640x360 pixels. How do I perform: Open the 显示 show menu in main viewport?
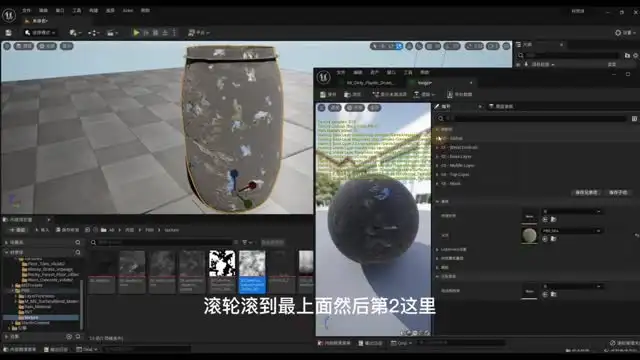[67, 46]
